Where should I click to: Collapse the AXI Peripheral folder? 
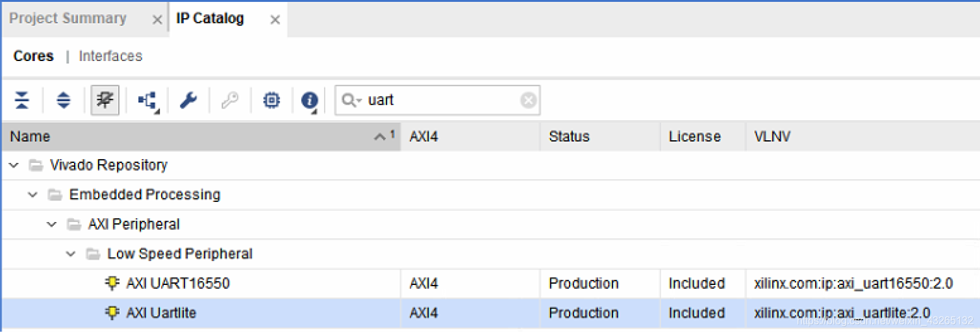[x=51, y=225]
